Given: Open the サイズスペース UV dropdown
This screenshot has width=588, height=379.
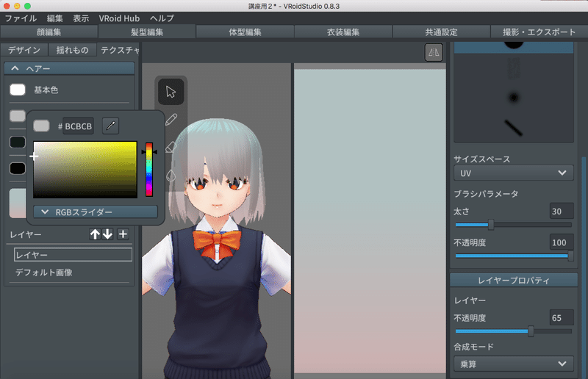Looking at the screenshot, I should click(513, 173).
